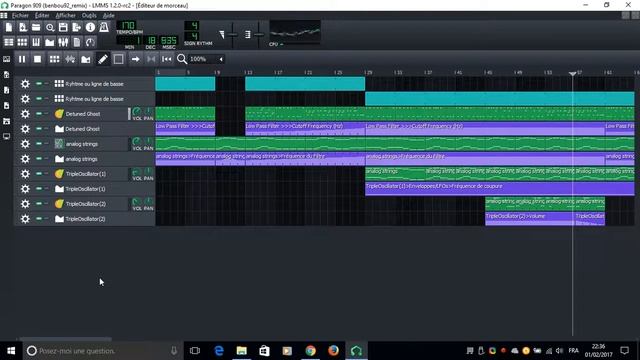This screenshot has height=360, width=640.
Task: Solo the TripleOscillator(2) instrument track
Action: point(46,203)
